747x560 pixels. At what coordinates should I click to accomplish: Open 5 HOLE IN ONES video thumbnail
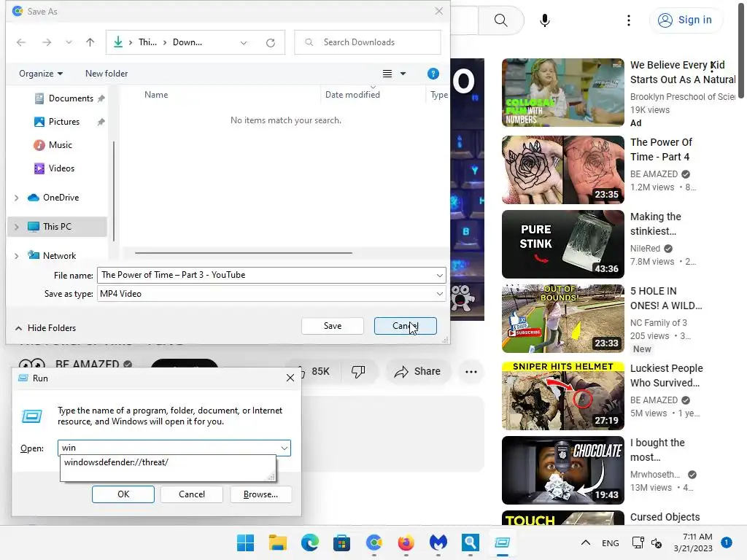(562, 318)
